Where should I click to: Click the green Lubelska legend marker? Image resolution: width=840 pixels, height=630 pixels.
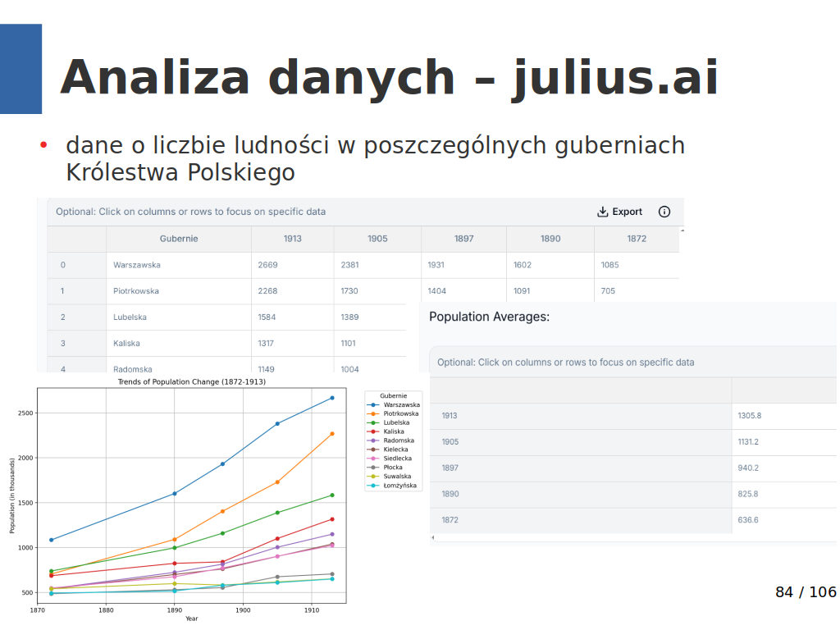[x=373, y=422]
